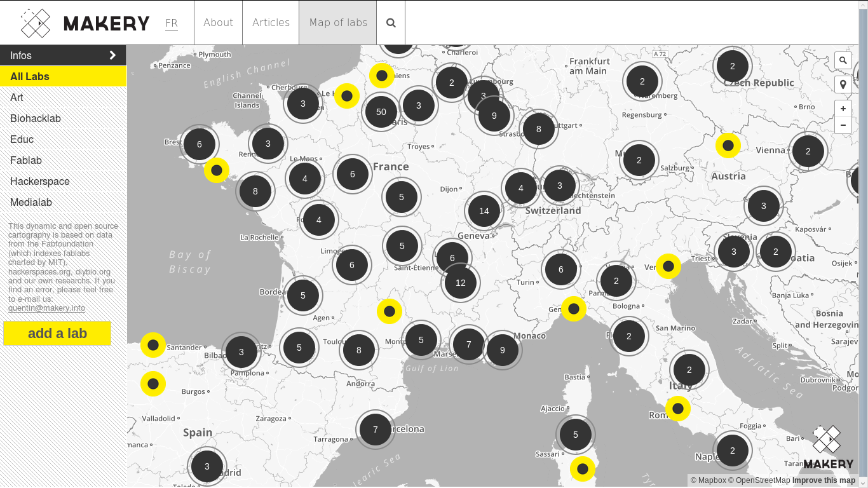Zoom in with the plus button

pyautogui.click(x=843, y=109)
